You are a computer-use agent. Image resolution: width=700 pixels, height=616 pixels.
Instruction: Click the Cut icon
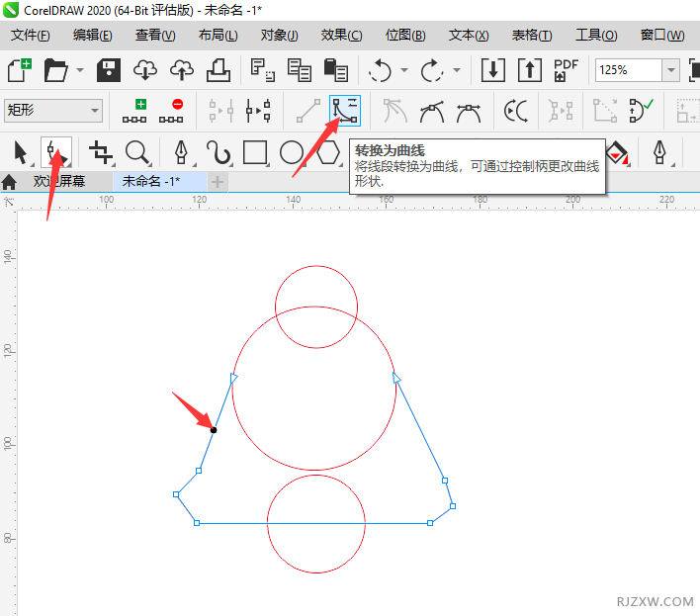point(263,70)
